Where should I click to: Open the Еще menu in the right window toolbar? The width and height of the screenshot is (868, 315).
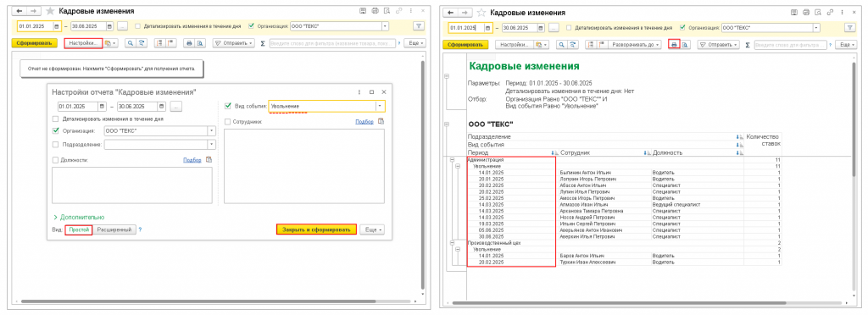845,45
